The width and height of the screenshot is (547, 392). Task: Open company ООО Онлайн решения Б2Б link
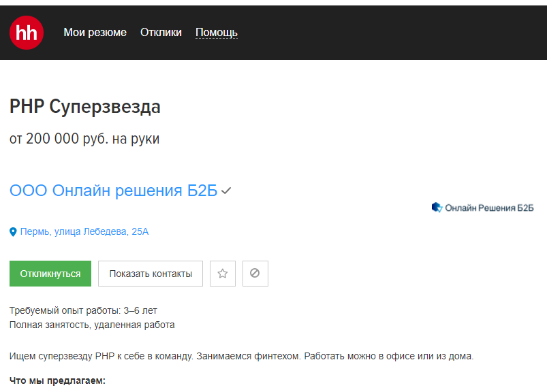pos(113,191)
